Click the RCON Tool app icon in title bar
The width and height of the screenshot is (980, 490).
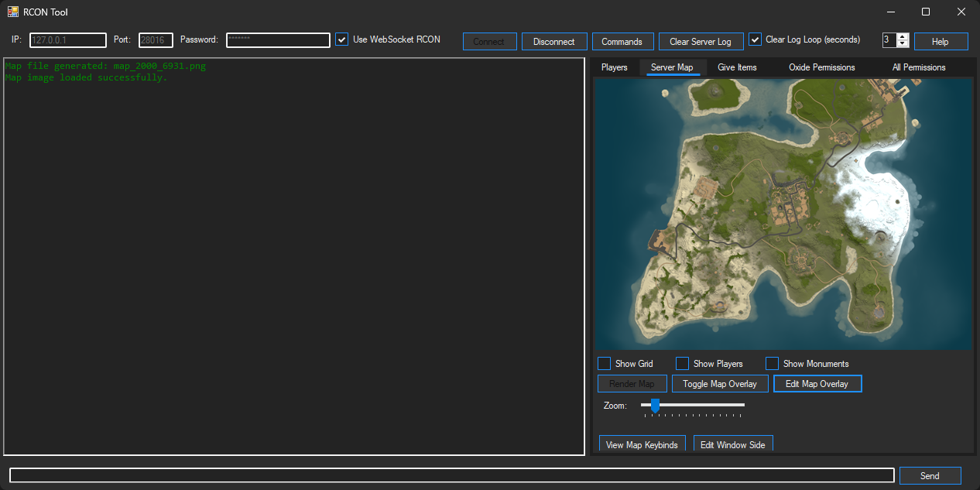coord(12,12)
